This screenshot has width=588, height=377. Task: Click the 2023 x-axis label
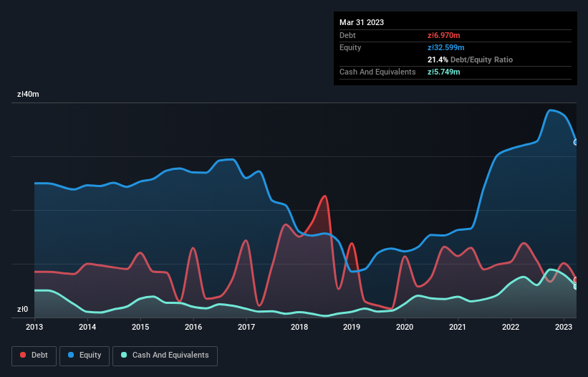coord(564,327)
